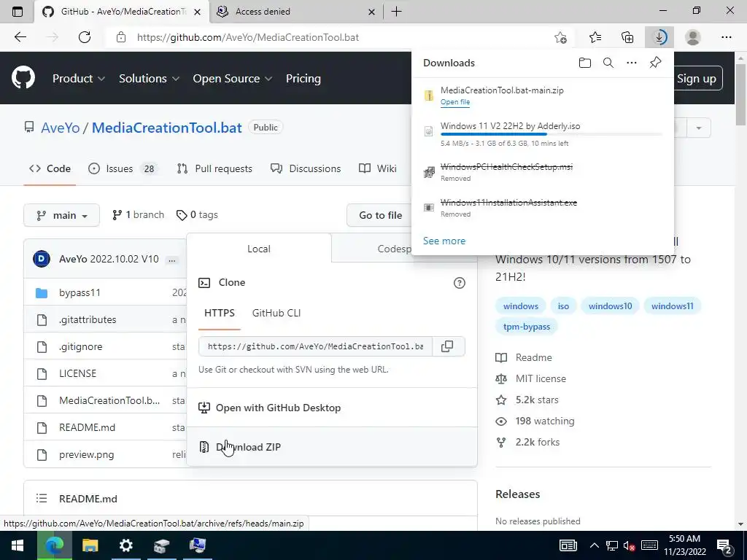Click the Windows 11 ISO download progress bar
747x560 pixels.
coord(551,135)
